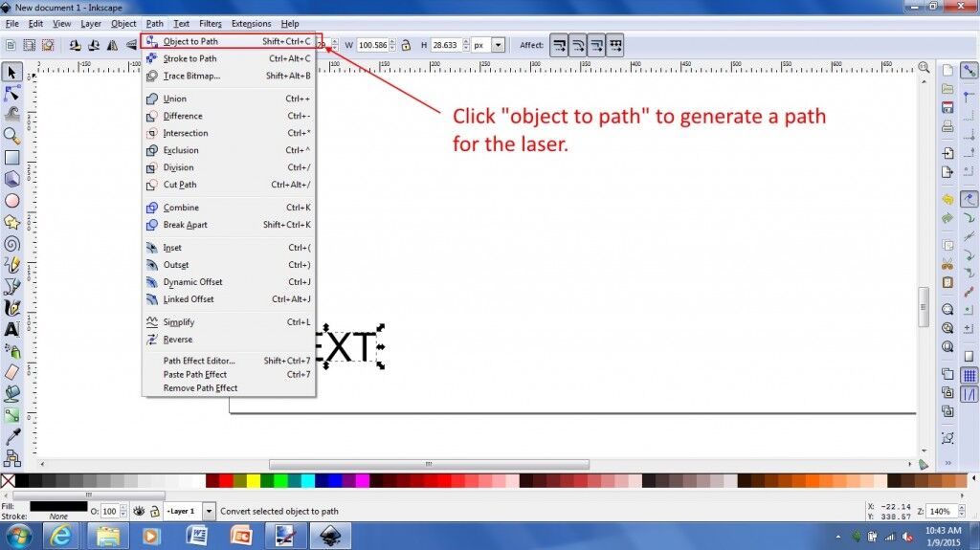Click the Stroke to Path menu icon
The height and width of the screenshot is (550, 980).
click(x=152, y=59)
